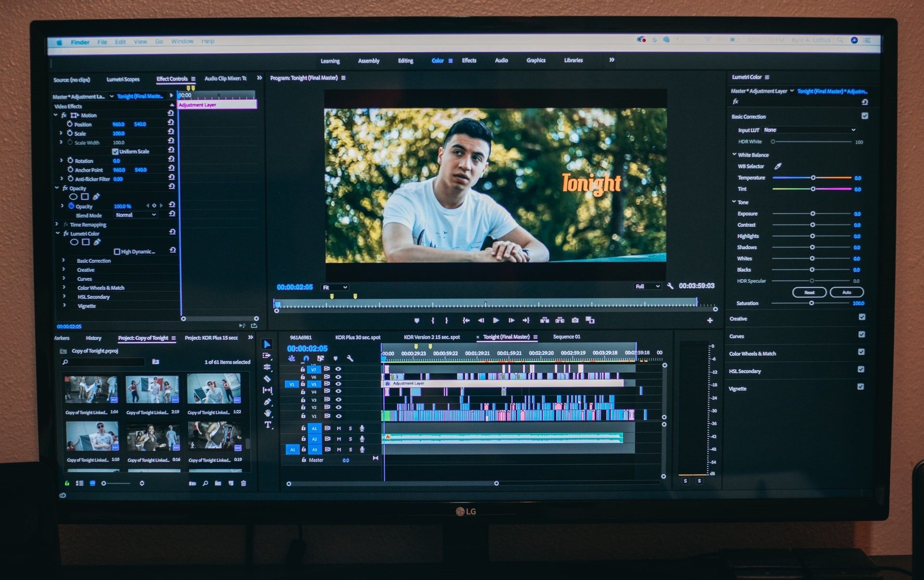Image resolution: width=924 pixels, height=580 pixels.
Task: Select the Slip tool
Action: (267, 390)
